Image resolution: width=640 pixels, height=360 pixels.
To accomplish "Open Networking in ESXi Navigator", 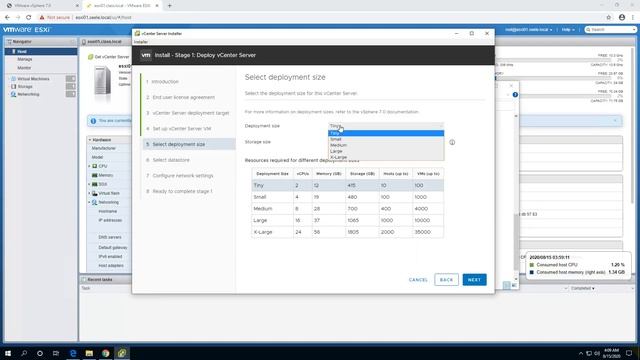I will coord(28,94).
